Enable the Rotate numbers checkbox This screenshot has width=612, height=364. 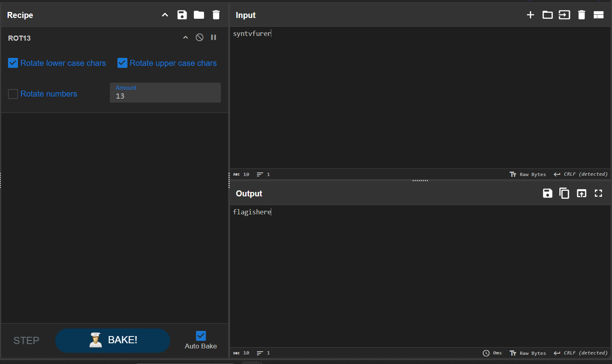[x=13, y=94]
